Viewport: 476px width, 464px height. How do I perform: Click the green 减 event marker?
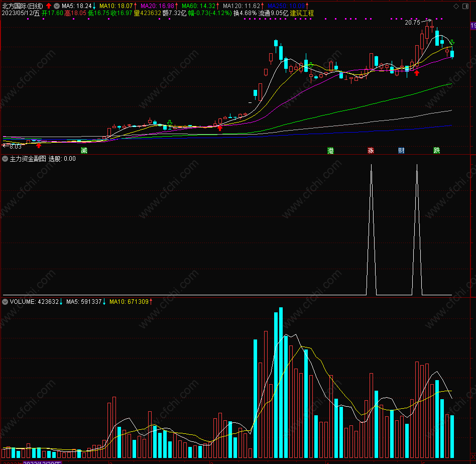84,150
